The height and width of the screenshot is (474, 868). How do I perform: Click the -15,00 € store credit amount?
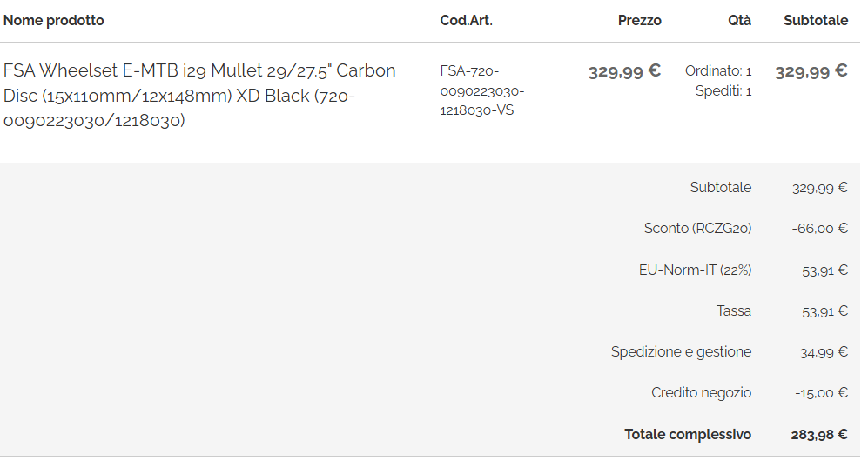[821, 393]
